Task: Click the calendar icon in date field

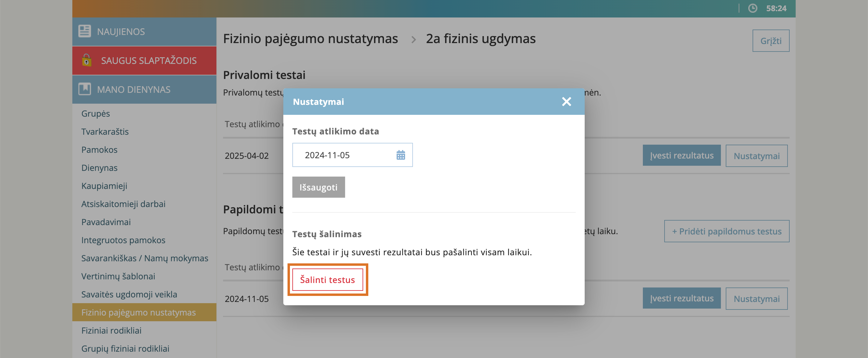Action: [x=400, y=155]
